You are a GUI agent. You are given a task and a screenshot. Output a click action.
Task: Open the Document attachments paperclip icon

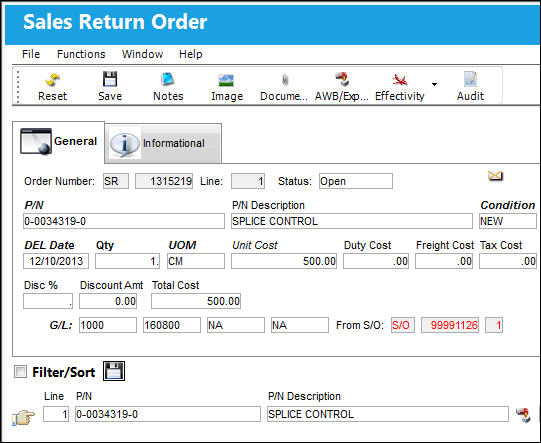click(285, 80)
